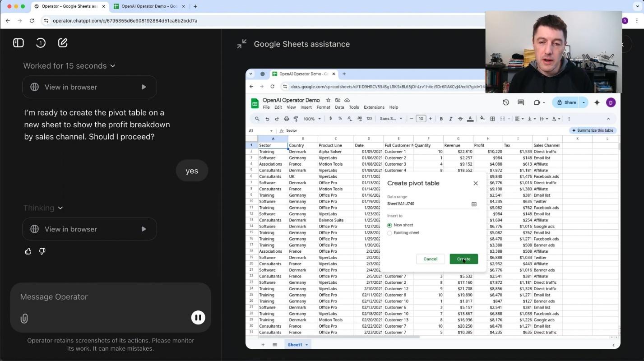The width and height of the screenshot is (644, 361).
Task: Star the OpenAI Operator Demo document
Action: [x=328, y=100]
